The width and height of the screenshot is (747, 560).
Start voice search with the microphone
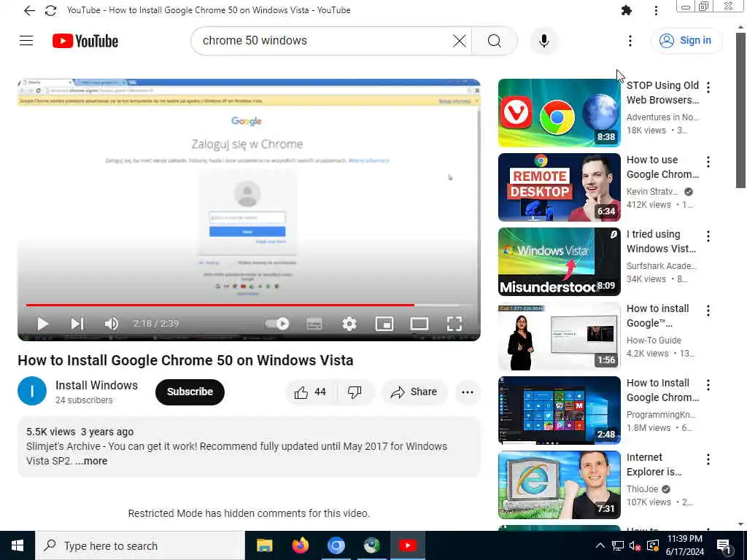[543, 41]
